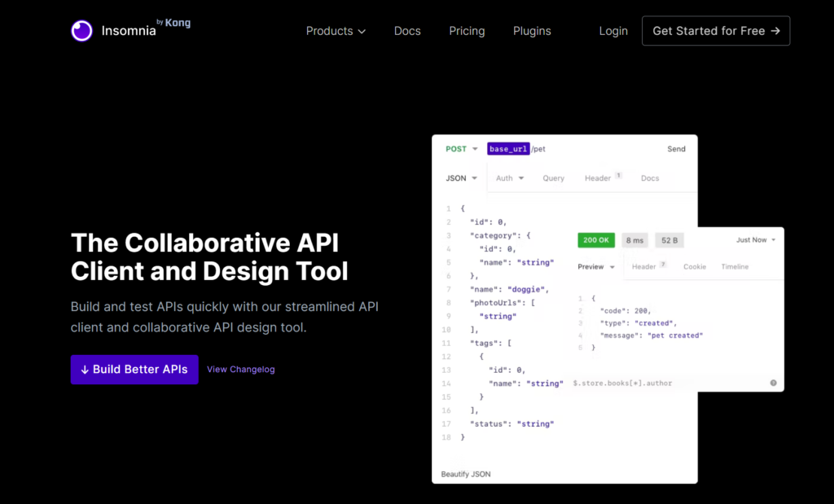This screenshot has width=834, height=504.
Task: Click the "tags" key in JSON body
Action: pyautogui.click(x=485, y=343)
